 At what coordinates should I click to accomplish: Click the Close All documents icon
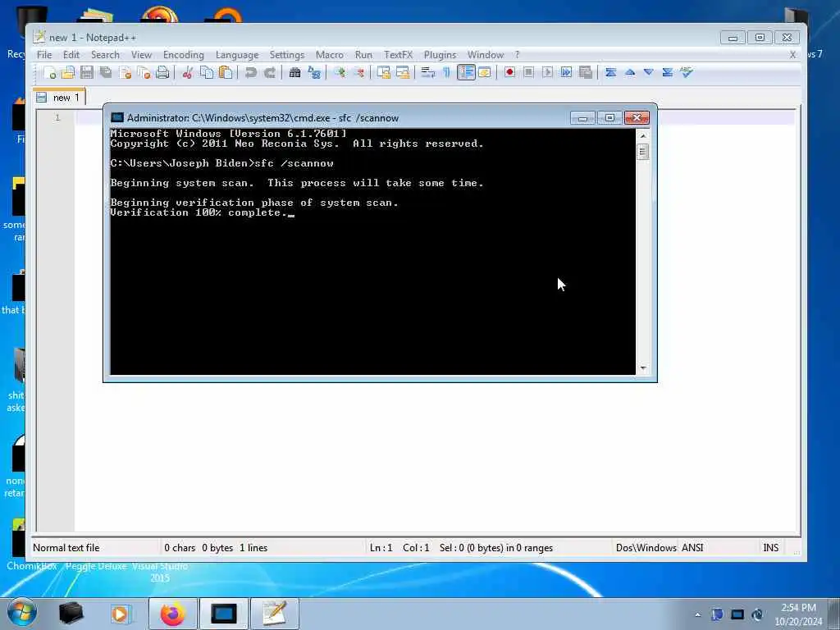coord(144,72)
